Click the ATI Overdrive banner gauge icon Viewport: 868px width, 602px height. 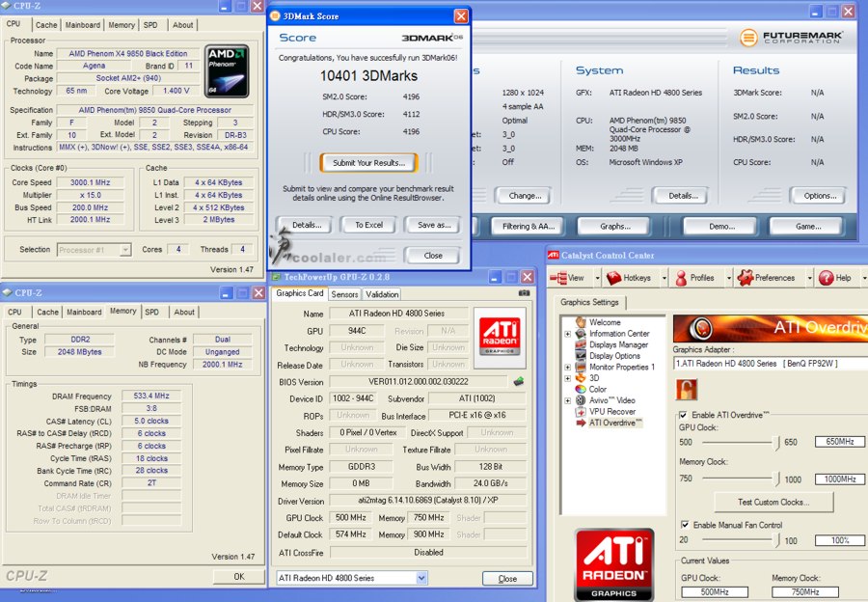click(x=700, y=328)
